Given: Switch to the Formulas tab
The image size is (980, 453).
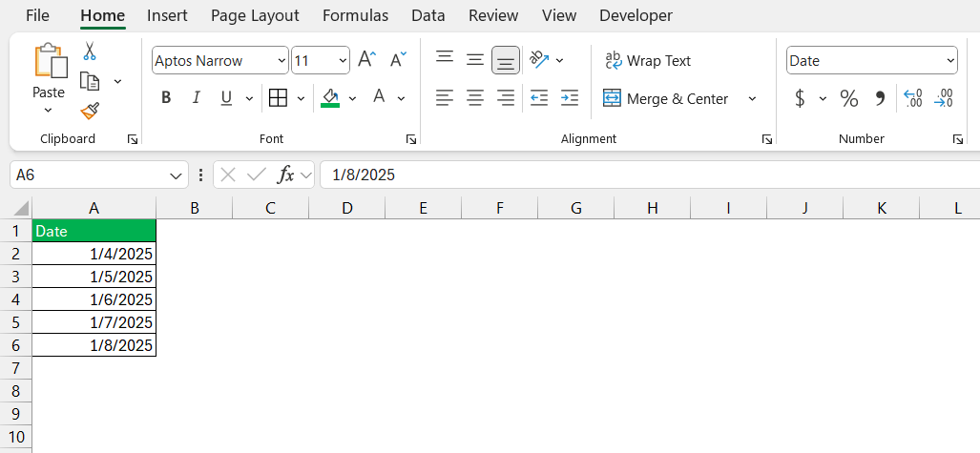Looking at the screenshot, I should pos(355,15).
